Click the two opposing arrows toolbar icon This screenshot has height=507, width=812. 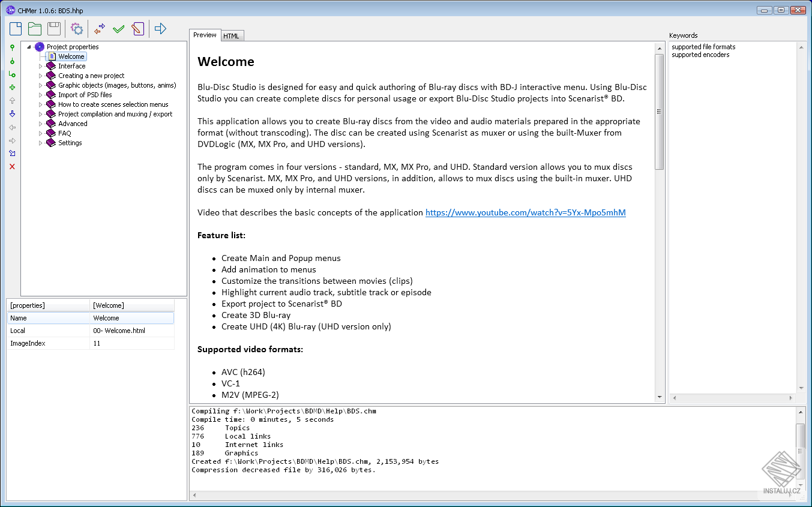[100, 28]
